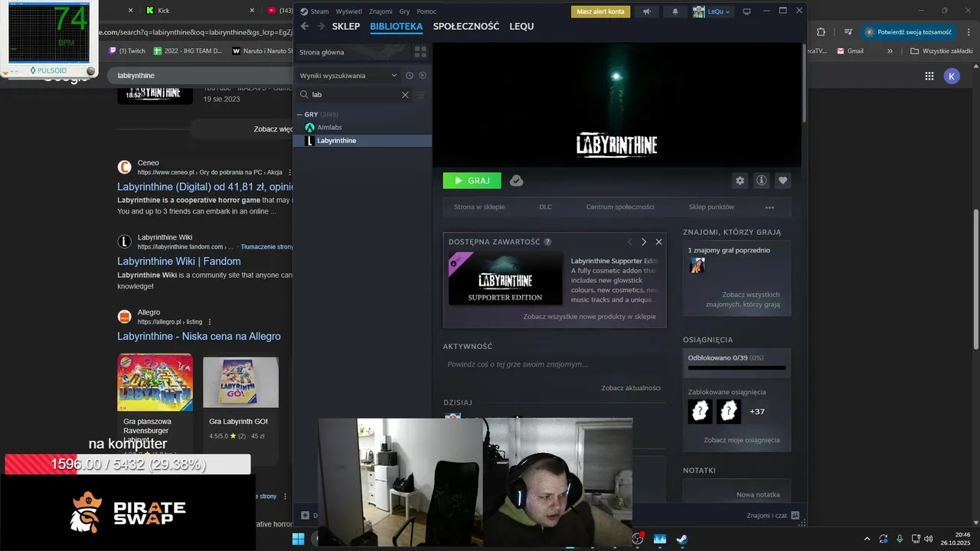Switch to the Kick tab in Chrome
The image size is (980, 551).
point(199,11)
